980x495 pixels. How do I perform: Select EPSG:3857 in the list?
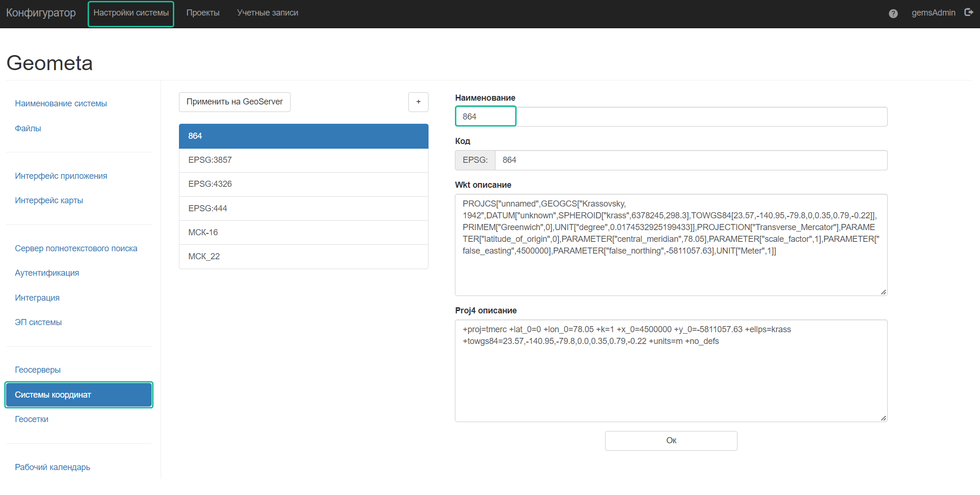[304, 160]
